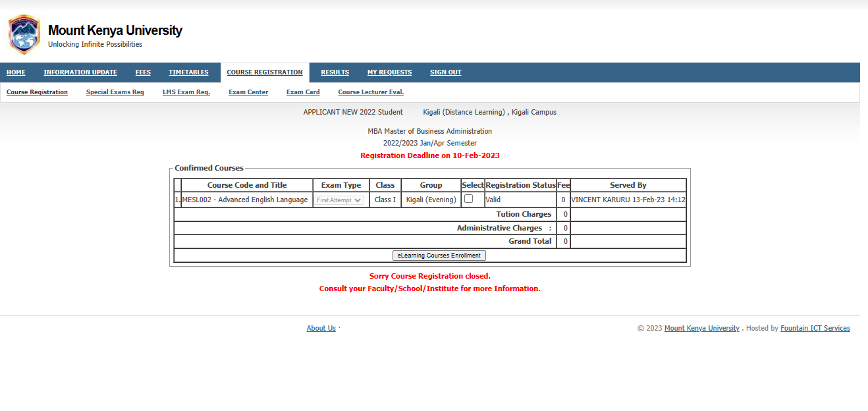Click the Course Code and Title column header

tap(247, 185)
